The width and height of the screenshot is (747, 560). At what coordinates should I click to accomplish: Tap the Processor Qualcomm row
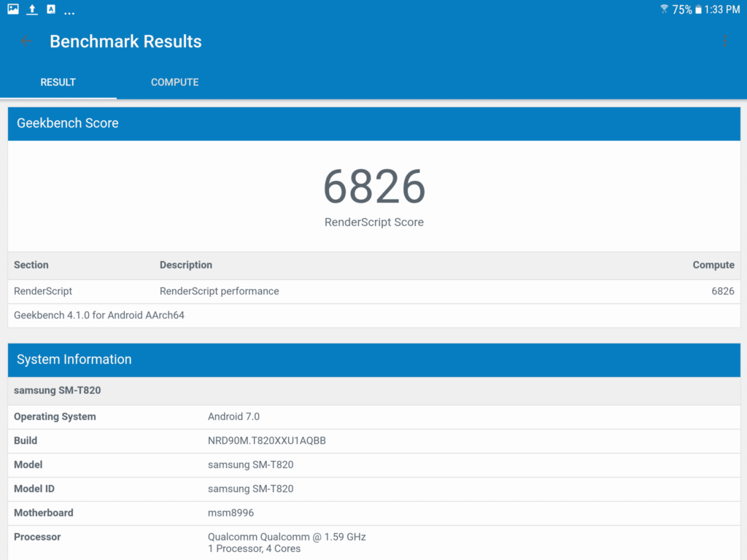click(x=373, y=542)
